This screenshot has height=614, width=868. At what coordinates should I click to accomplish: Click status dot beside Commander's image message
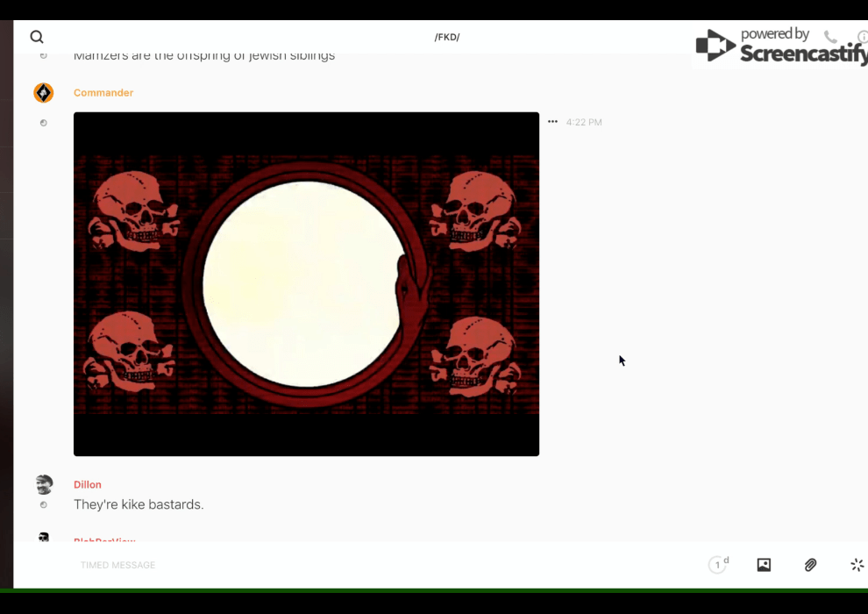pos(44,123)
